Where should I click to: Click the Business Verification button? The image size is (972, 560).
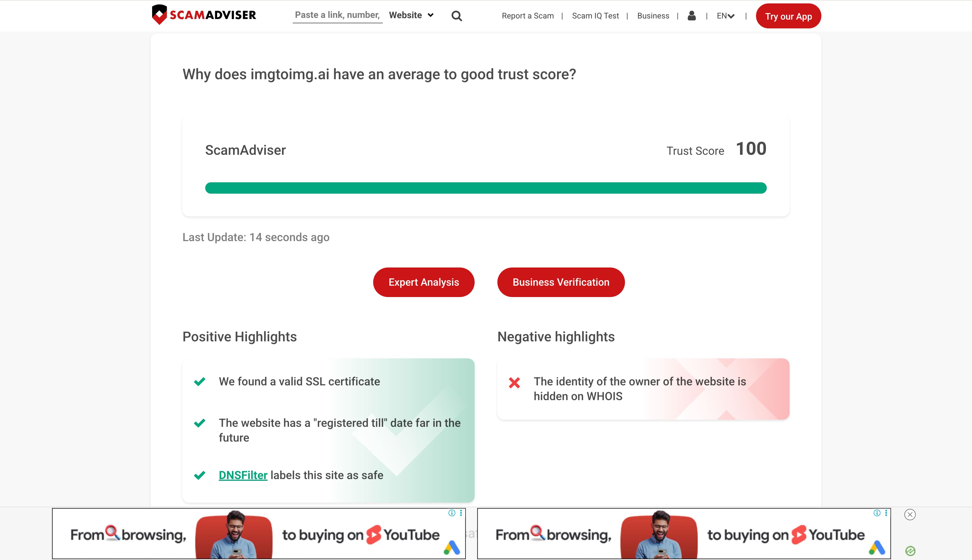tap(561, 282)
